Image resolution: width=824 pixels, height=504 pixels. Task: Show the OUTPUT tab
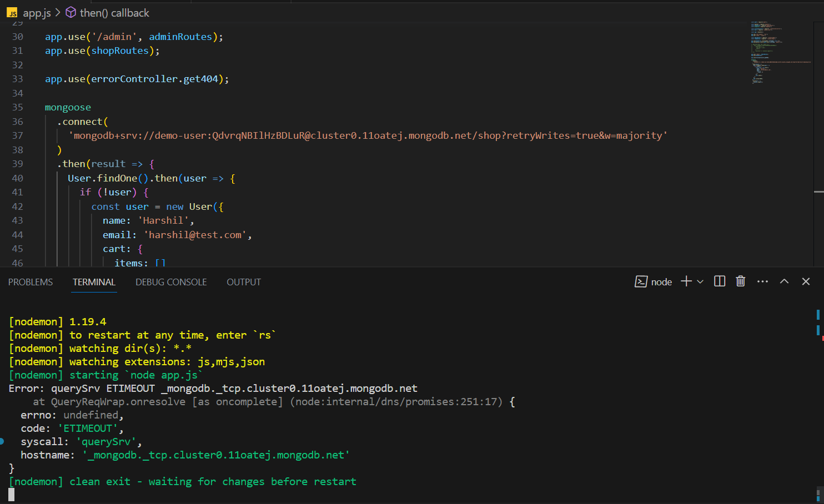click(243, 282)
